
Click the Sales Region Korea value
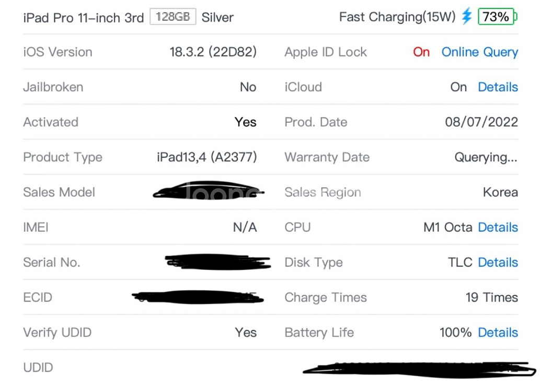point(500,192)
